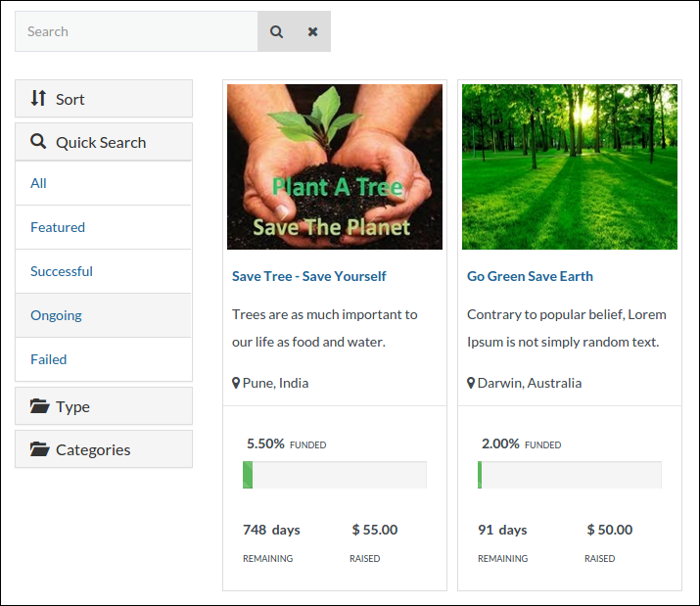Open Go Green Save Earth campaign link

(x=530, y=276)
